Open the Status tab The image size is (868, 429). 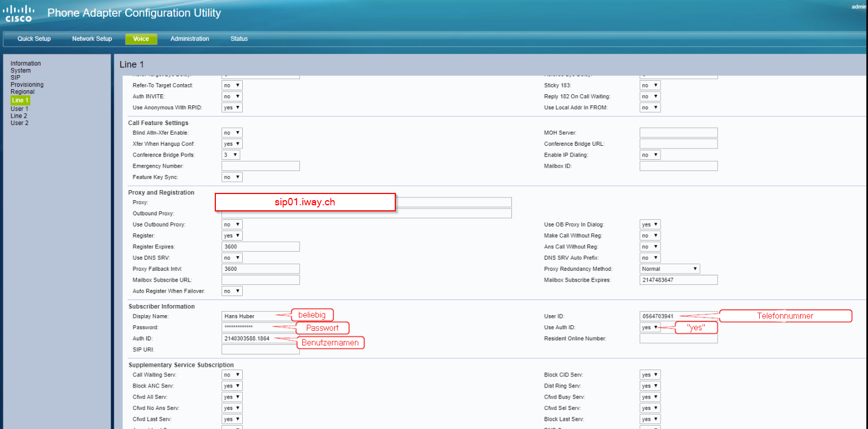239,39
